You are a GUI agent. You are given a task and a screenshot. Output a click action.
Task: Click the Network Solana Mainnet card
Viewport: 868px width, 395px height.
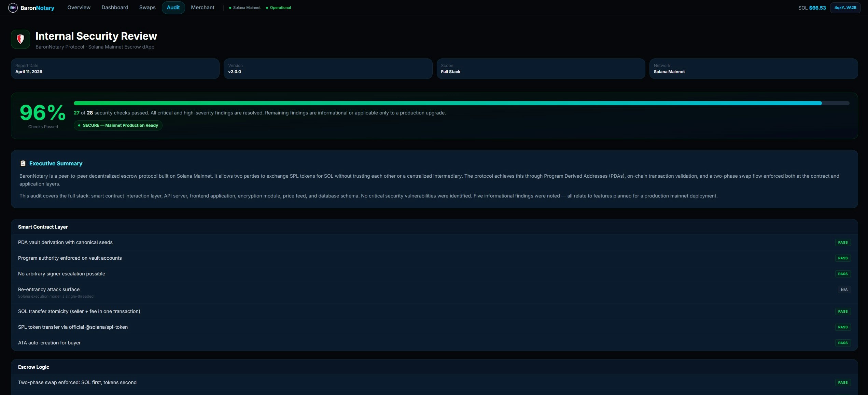pos(753,69)
